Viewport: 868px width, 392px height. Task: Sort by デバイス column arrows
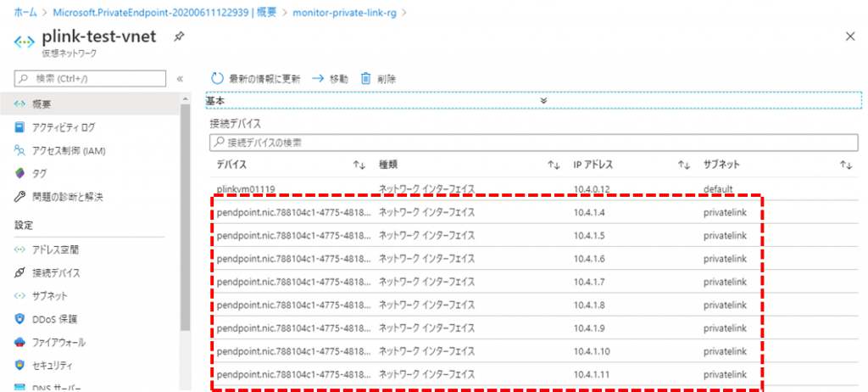[x=359, y=165]
